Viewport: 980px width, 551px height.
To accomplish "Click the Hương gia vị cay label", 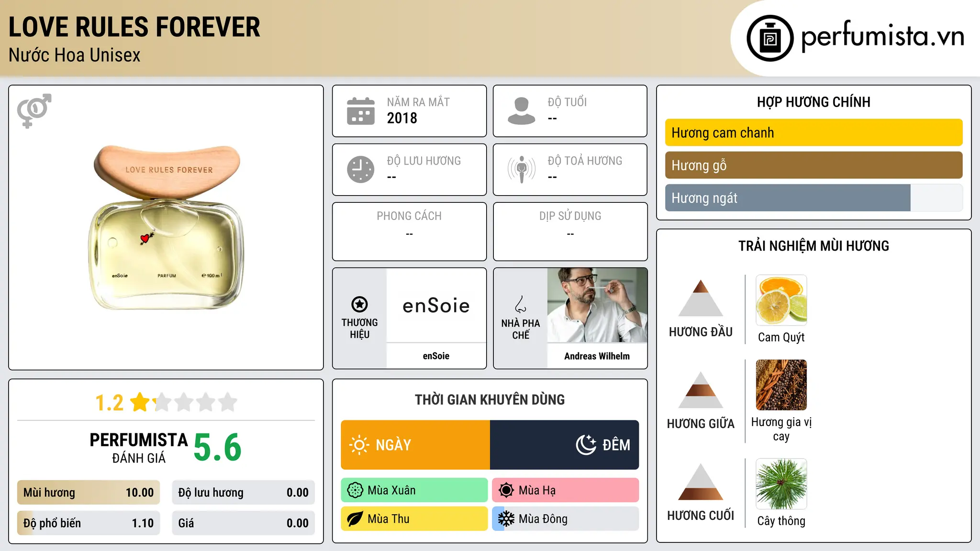I will coord(781,429).
